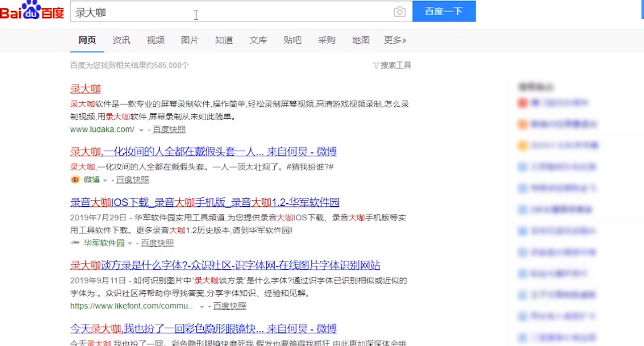Open the 采购 tab
The image size is (644, 346).
327,40
